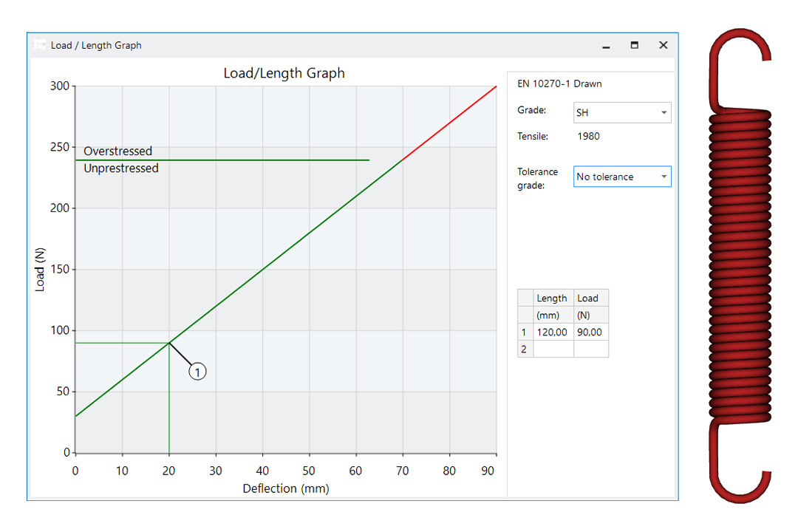Click the Overstressed label on the graph
Viewport: 798px width, 532px height.
(117, 151)
